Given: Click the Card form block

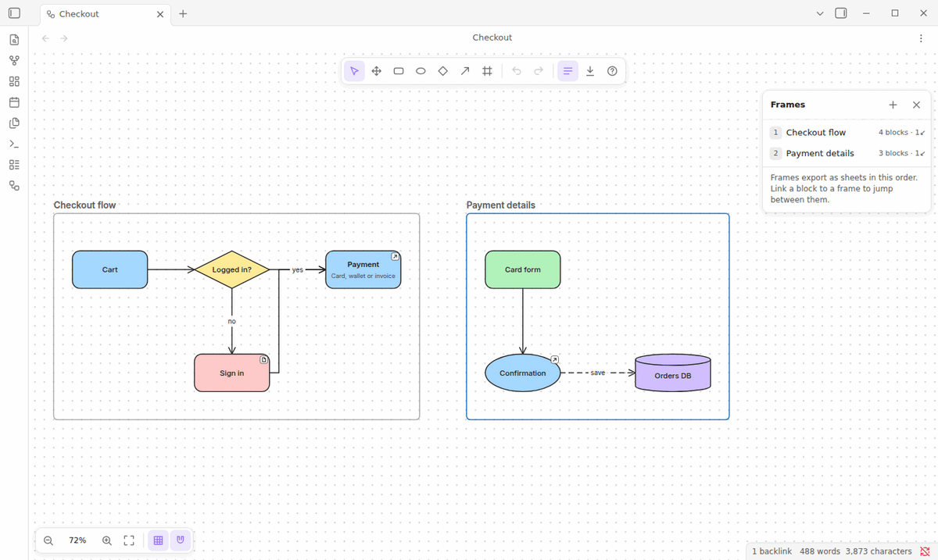Looking at the screenshot, I should click(523, 269).
